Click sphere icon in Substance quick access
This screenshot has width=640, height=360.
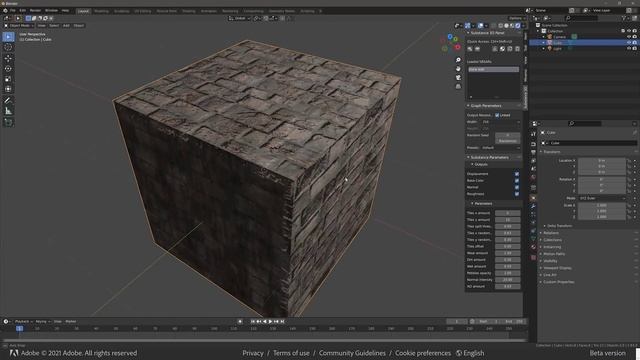click(x=502, y=49)
